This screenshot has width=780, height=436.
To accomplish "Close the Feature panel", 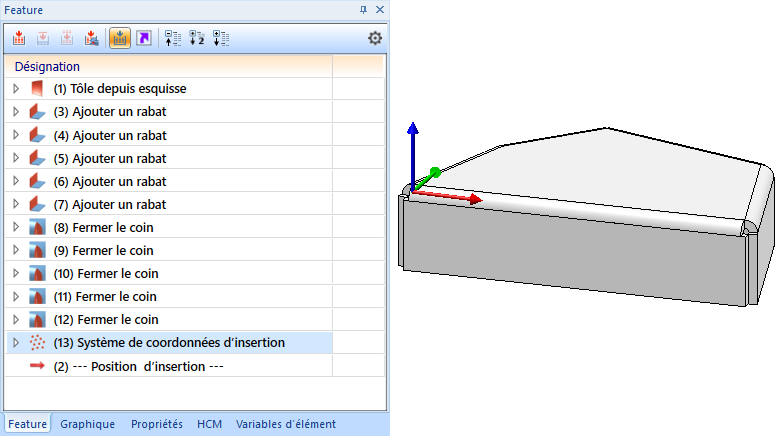I will tap(380, 9).
